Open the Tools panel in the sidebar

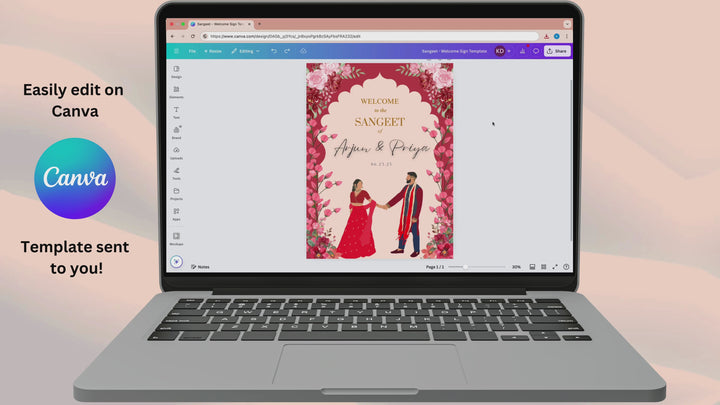[176, 174]
